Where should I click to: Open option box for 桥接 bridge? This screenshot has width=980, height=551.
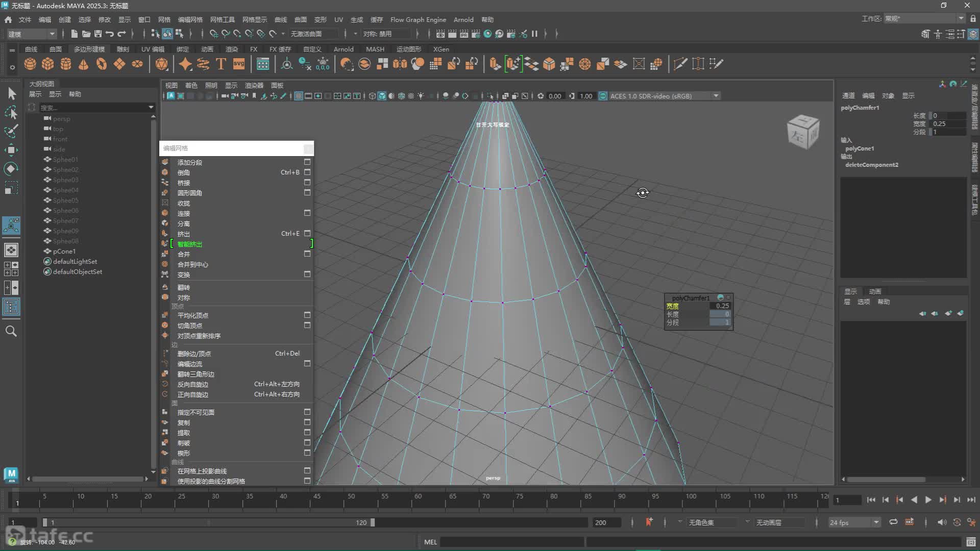click(307, 182)
